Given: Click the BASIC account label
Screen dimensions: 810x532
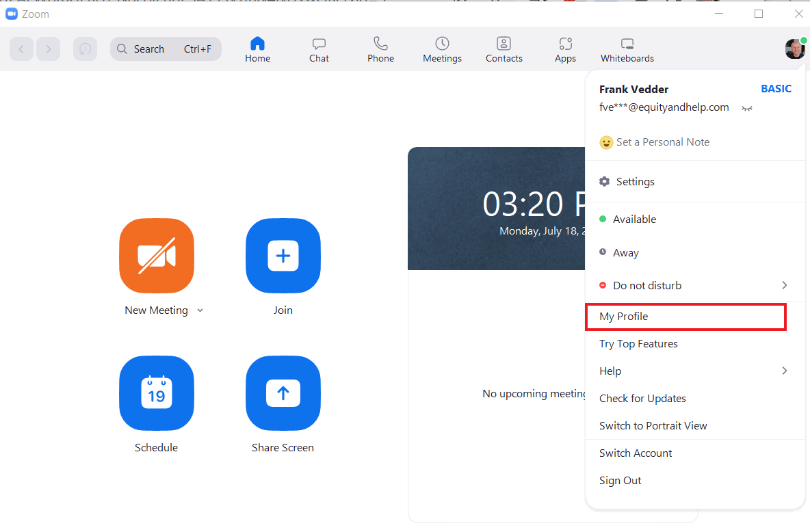Looking at the screenshot, I should [776, 89].
